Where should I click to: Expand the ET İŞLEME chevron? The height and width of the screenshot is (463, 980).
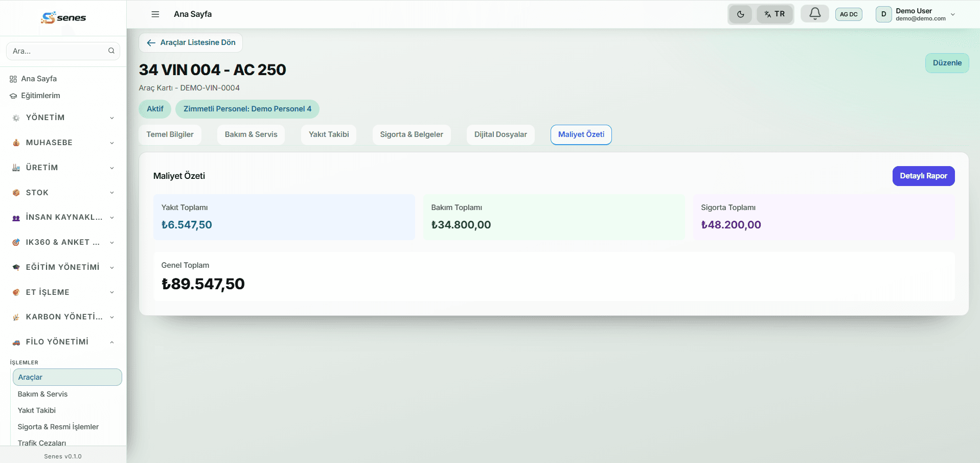(112, 292)
